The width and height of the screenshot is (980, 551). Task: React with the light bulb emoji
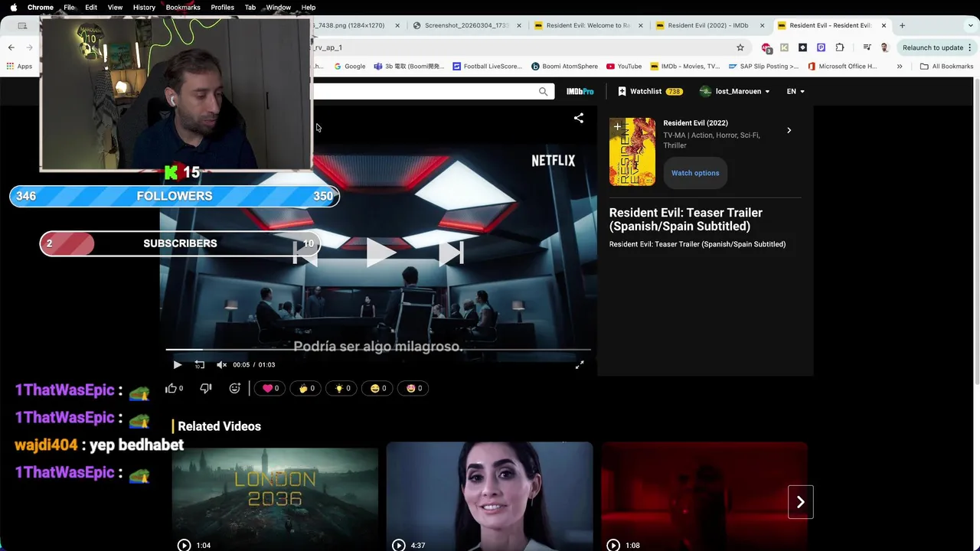tap(341, 388)
